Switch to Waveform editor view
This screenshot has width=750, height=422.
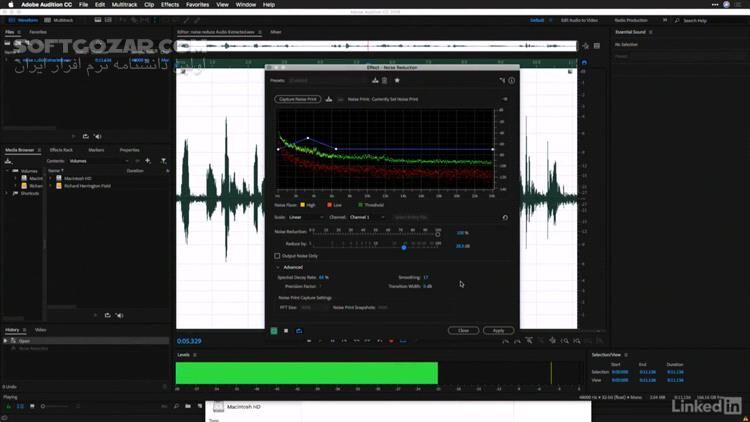click(x=23, y=20)
